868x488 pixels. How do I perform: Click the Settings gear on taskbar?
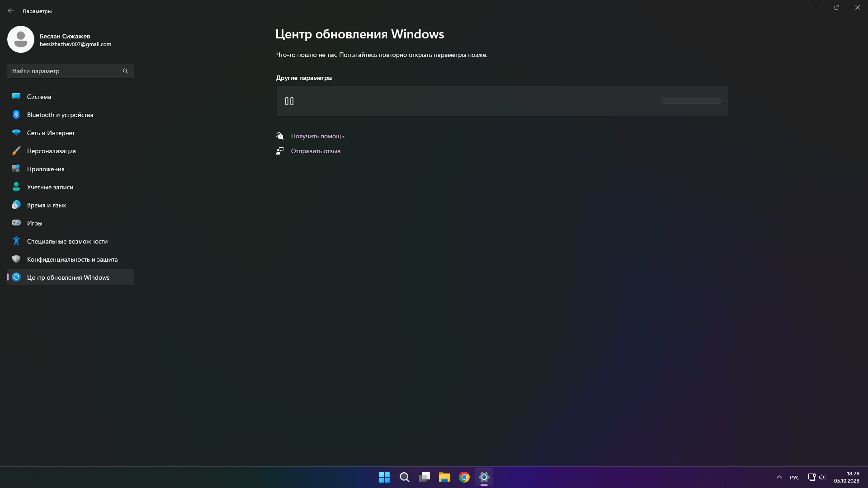click(484, 477)
